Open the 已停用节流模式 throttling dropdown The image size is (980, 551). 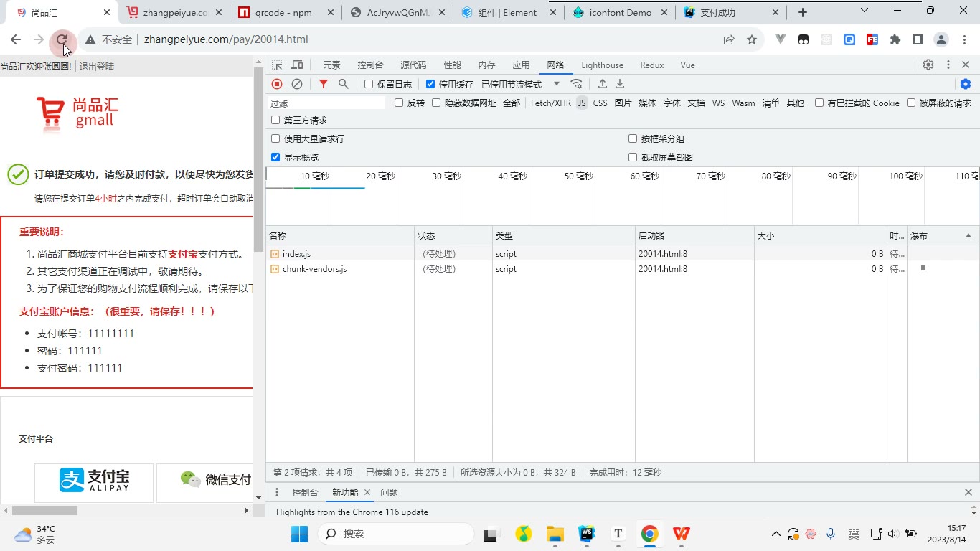click(520, 84)
